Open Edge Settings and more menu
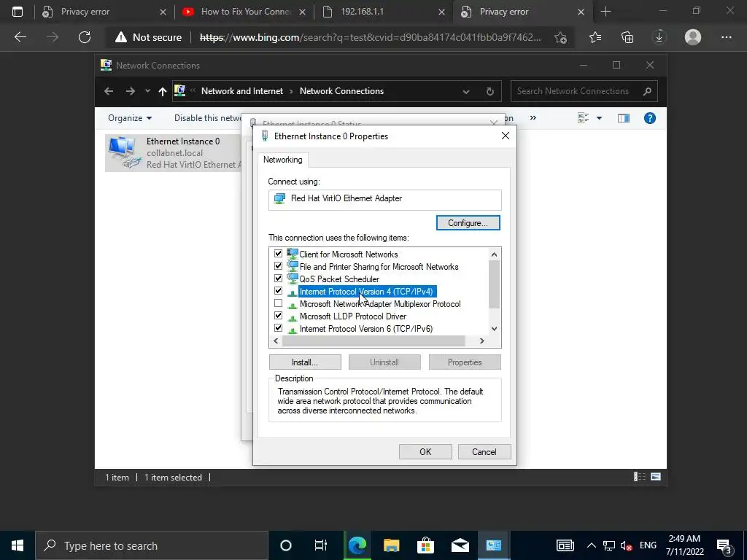The height and width of the screenshot is (560, 747). pyautogui.click(x=726, y=37)
